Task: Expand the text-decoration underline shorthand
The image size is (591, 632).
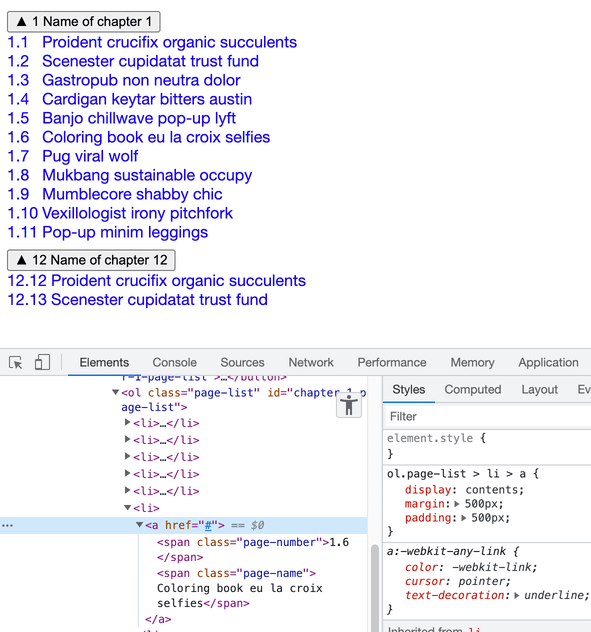Action: [517, 595]
